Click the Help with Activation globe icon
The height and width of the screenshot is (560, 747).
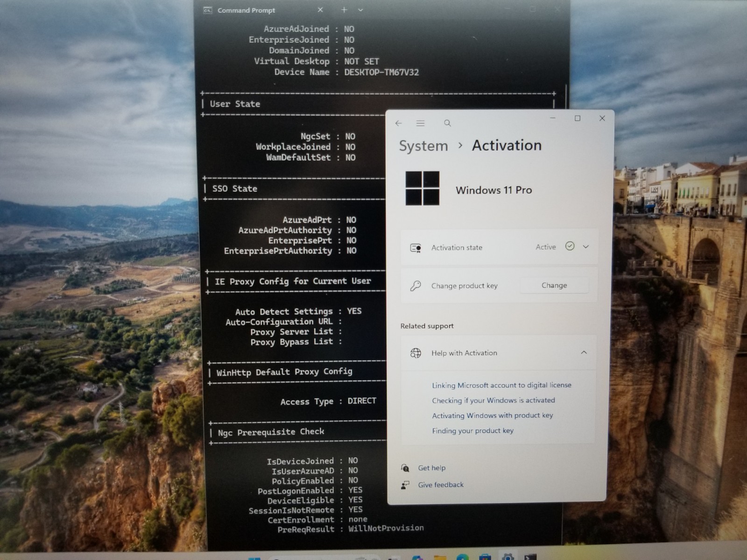click(416, 353)
